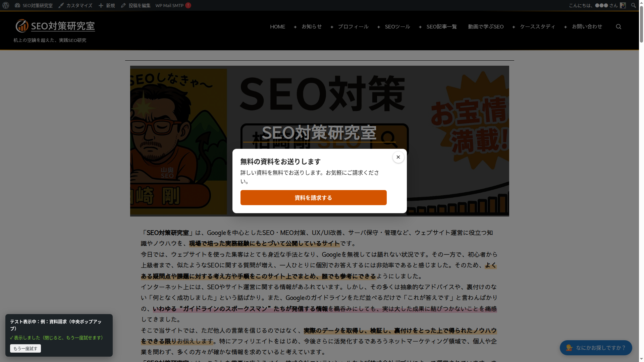The image size is (644, 362).
Task: Click the popup heading 無料の資料をお送りします
Action: click(280, 162)
